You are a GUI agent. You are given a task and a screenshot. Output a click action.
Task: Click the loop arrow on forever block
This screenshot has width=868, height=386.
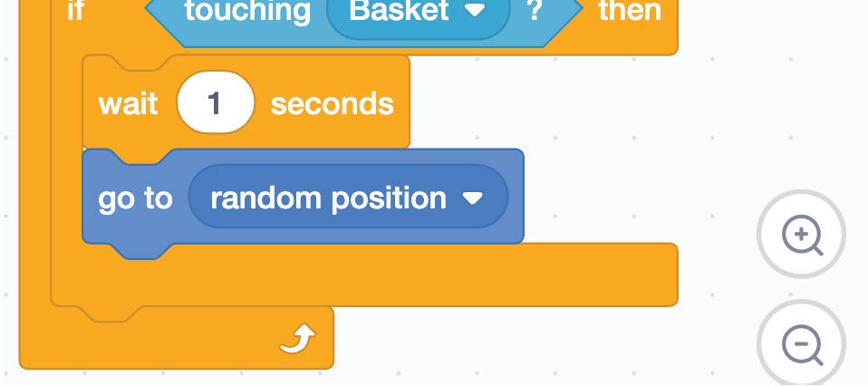tap(296, 339)
